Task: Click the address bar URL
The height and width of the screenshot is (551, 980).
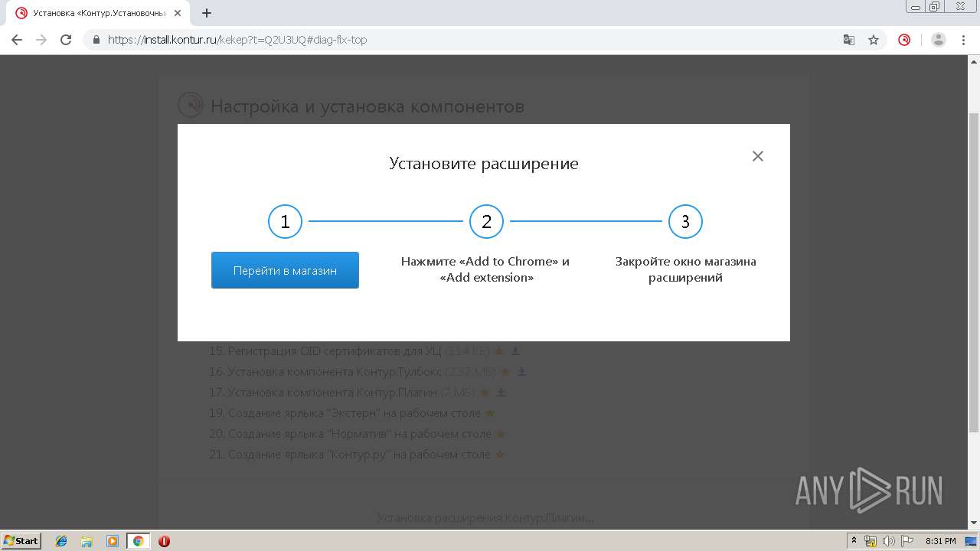Action: (x=237, y=40)
